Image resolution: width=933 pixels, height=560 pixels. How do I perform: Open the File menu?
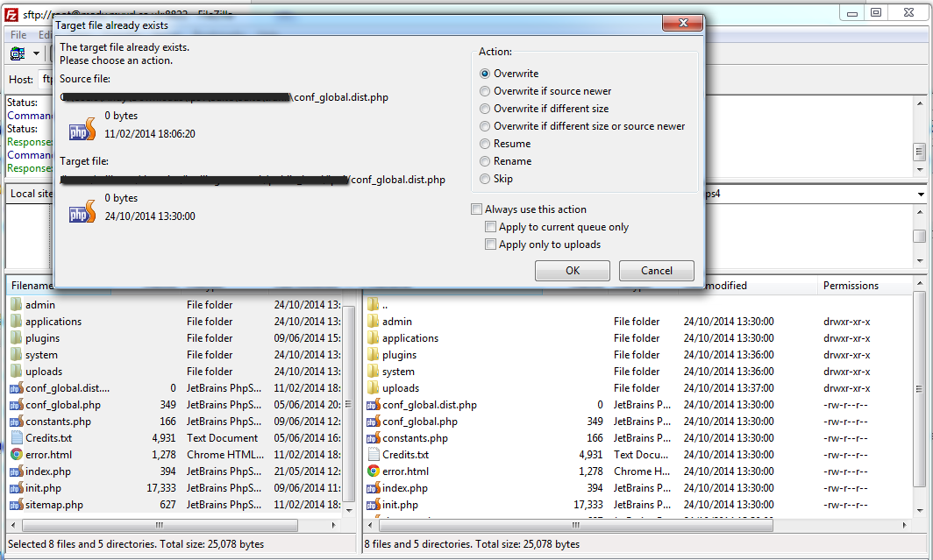[x=18, y=35]
